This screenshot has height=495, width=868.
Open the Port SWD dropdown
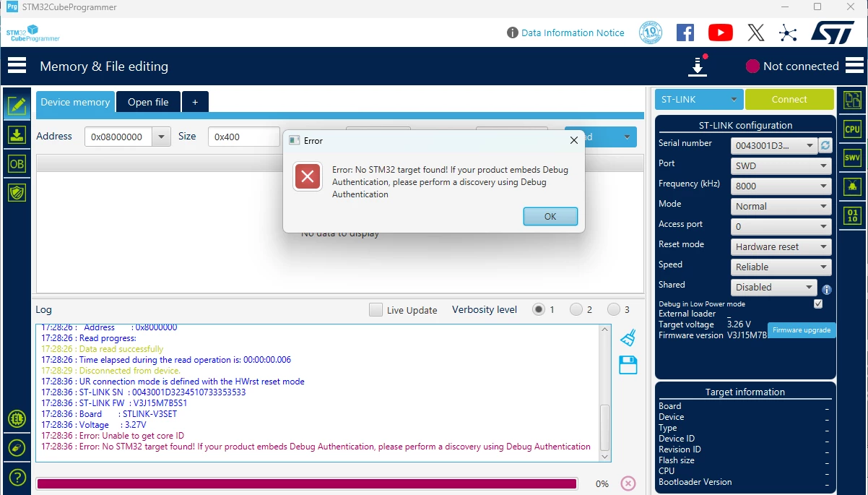pos(781,165)
